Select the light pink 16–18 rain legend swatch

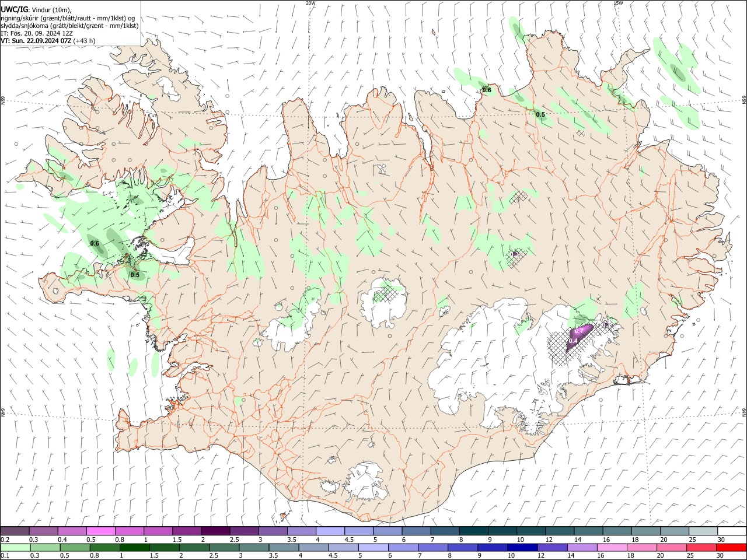(612, 547)
